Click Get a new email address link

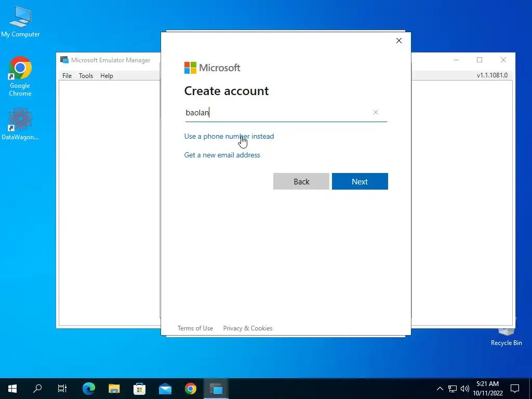tap(222, 155)
